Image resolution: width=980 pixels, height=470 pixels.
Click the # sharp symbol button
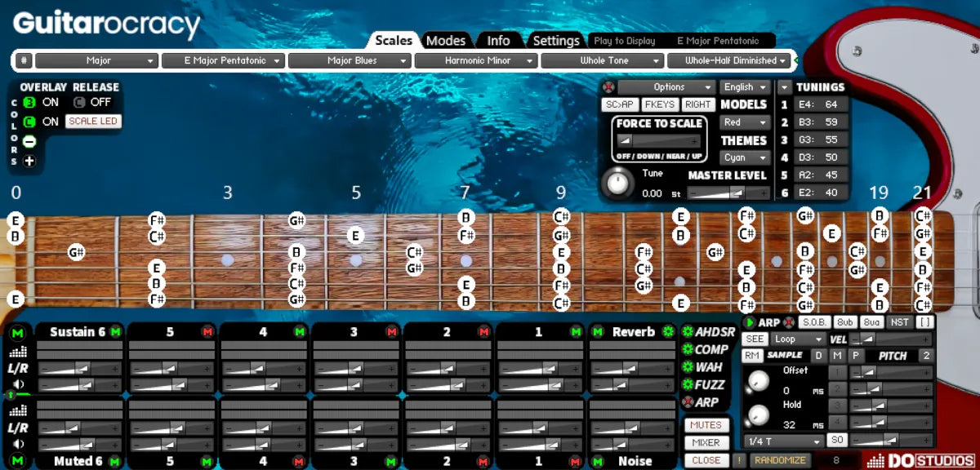[x=24, y=60]
